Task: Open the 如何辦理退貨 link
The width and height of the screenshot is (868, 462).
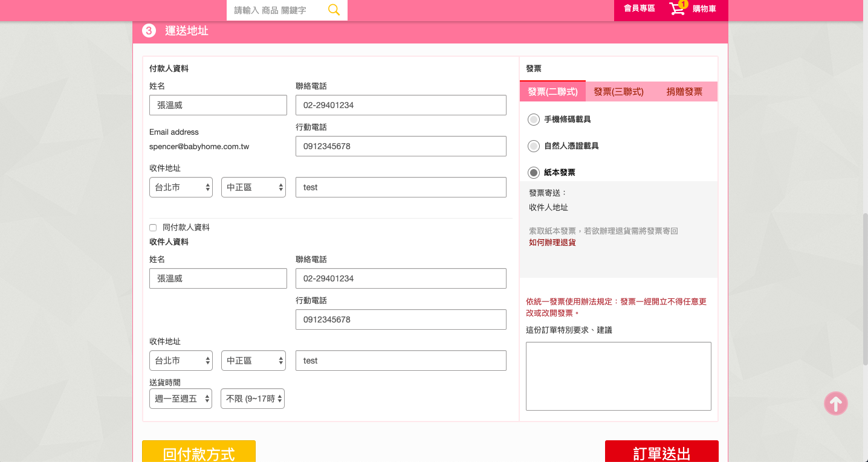Action: click(x=552, y=242)
